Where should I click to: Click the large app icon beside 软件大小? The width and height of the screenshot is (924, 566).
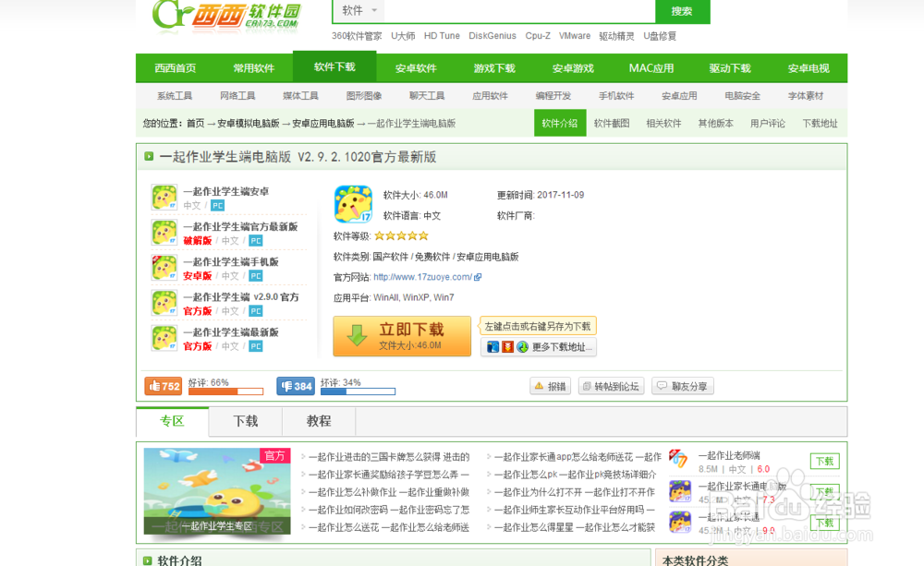click(353, 204)
